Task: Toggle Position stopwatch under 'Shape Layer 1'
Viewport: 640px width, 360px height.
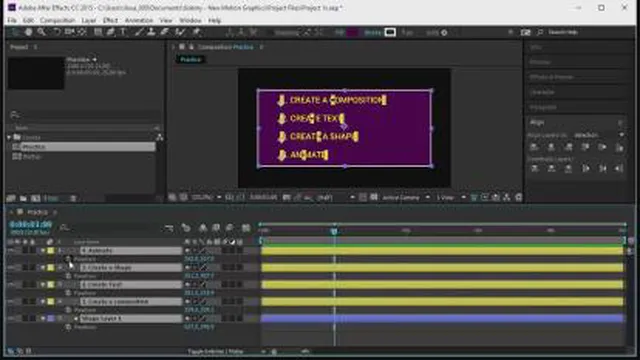Action: tap(68, 327)
